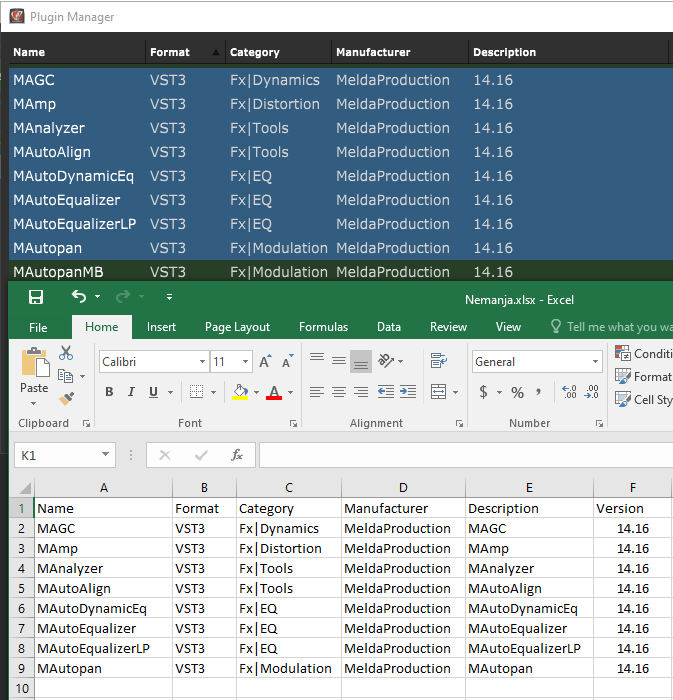Switch to the Data tab
The image size is (673, 700).
(389, 327)
